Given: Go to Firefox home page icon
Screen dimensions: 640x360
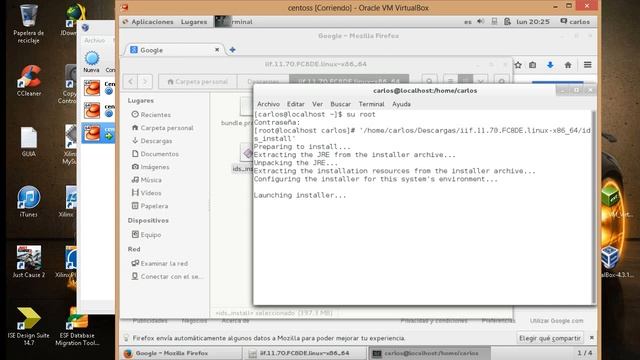Looking at the screenshot, I should [x=568, y=65].
